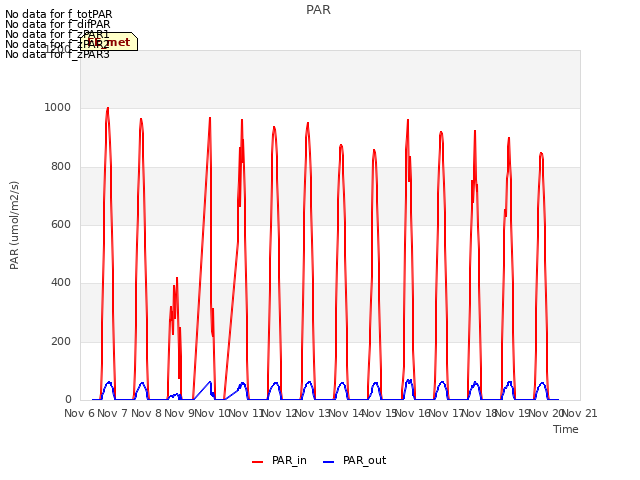The height and width of the screenshot is (480, 640).
Task: Click the Nov 13 x-axis label
Action: (312, 413)
